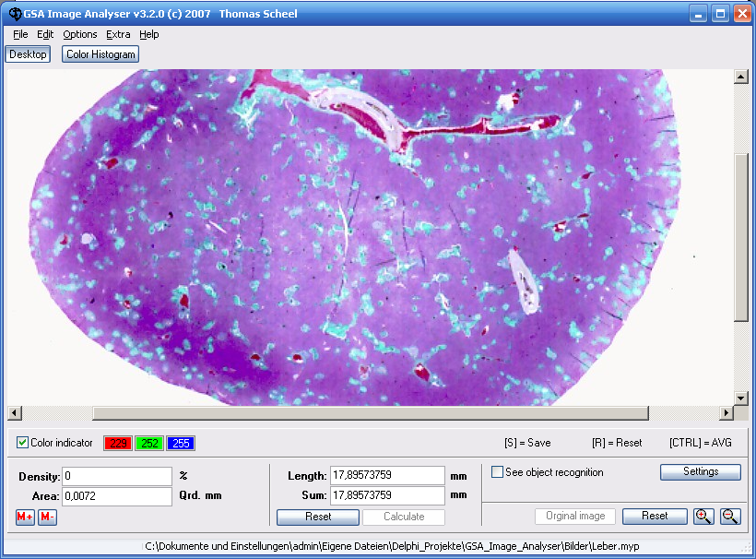Click the Leber.myp file path in status bar
The image size is (756, 559).
point(392,546)
